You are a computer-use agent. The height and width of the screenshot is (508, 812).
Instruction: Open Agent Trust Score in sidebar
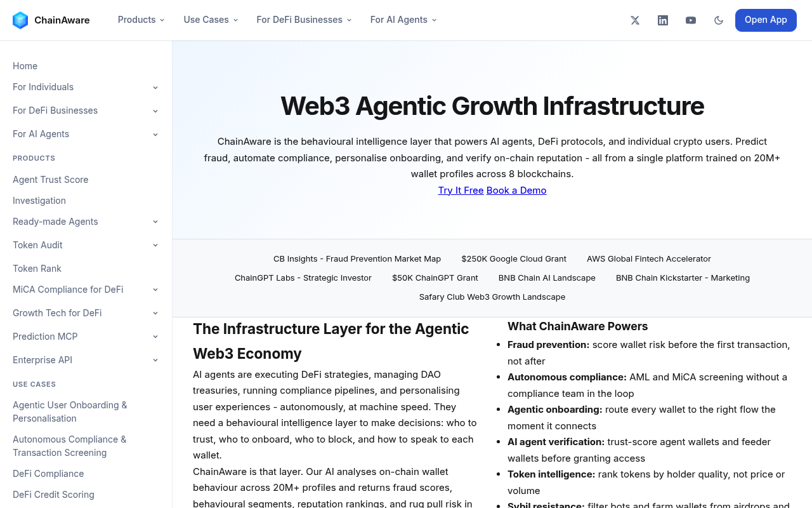pyautogui.click(x=51, y=180)
